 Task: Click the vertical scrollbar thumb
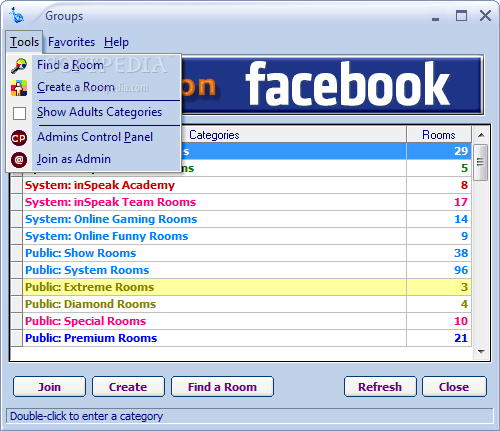tap(481, 162)
